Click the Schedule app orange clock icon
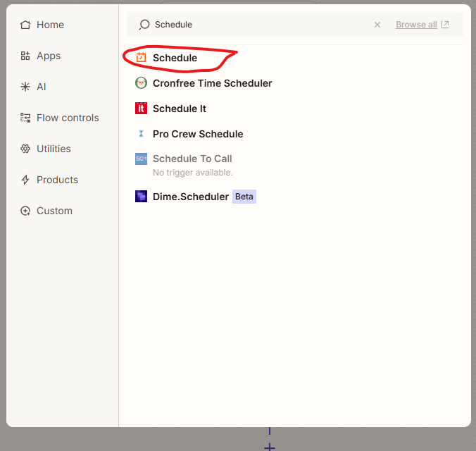Image resolution: width=476 pixels, height=451 pixels. pos(141,58)
